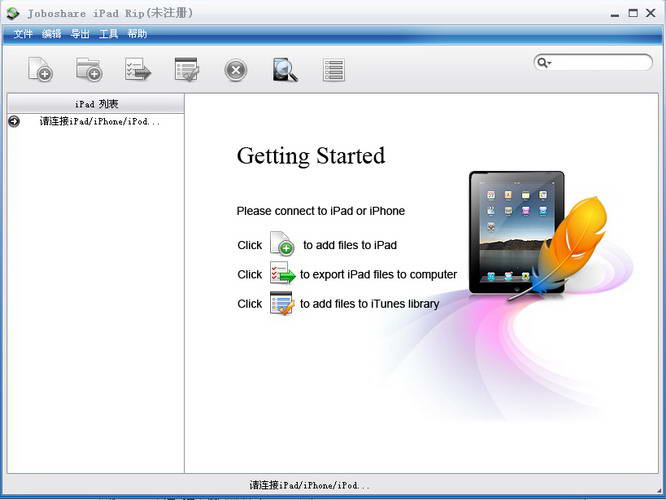
Task: Click the 'to add files to iPad' text
Action: tap(350, 245)
